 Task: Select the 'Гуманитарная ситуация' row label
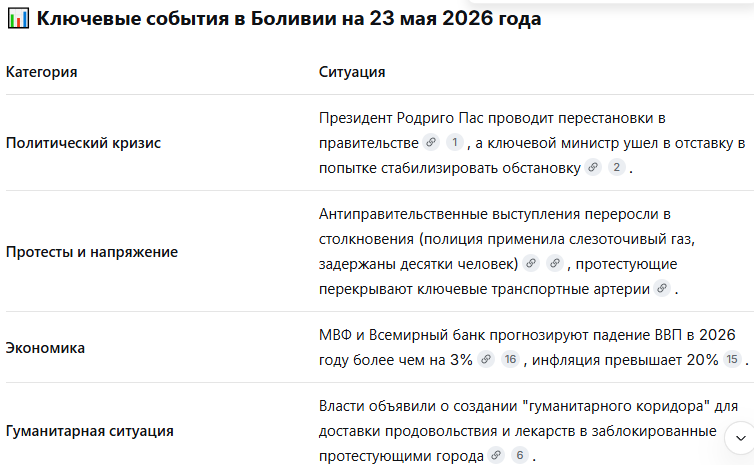(x=89, y=431)
